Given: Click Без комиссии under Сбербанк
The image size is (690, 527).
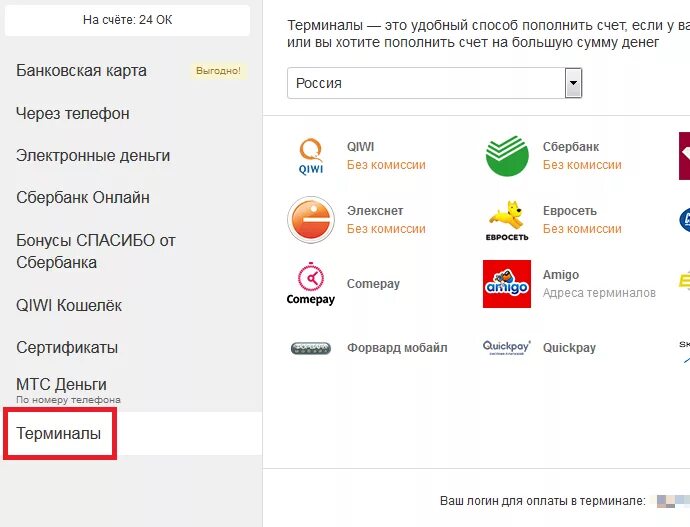Looking at the screenshot, I should pyautogui.click(x=582, y=165).
